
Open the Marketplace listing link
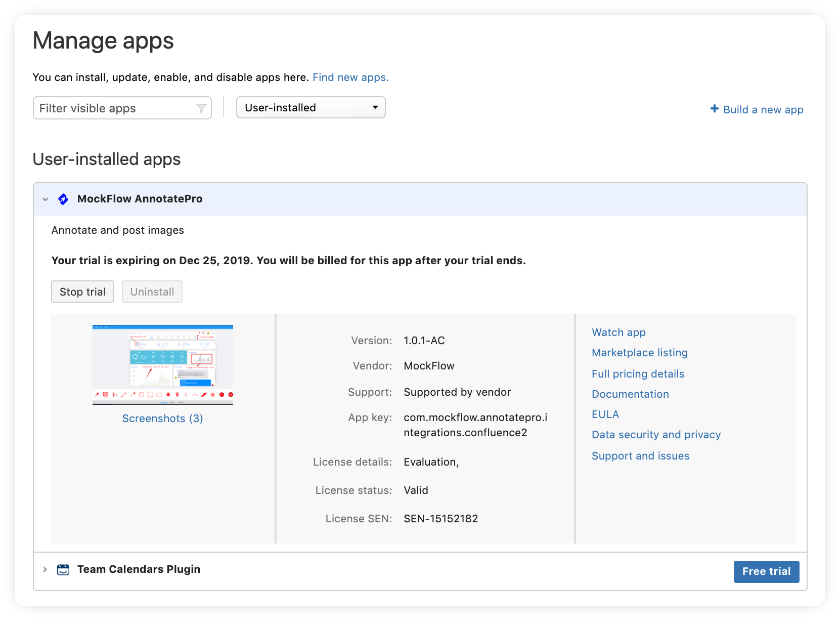click(640, 353)
